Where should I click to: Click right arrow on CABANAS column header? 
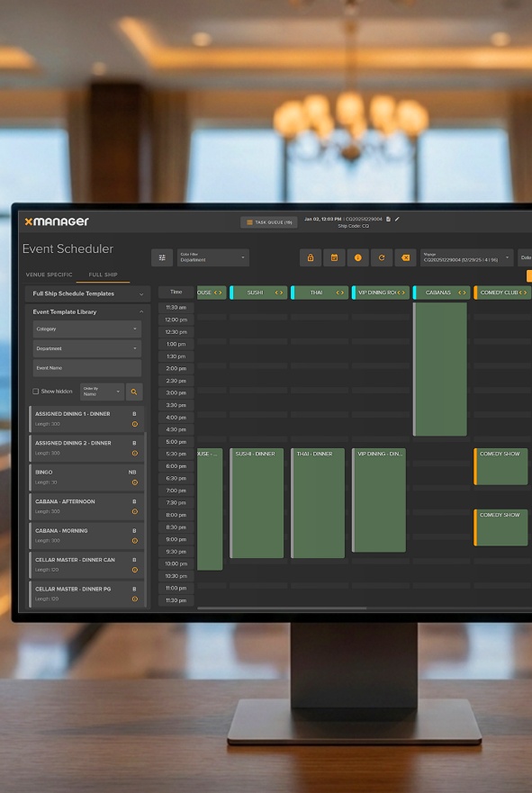[464, 293]
